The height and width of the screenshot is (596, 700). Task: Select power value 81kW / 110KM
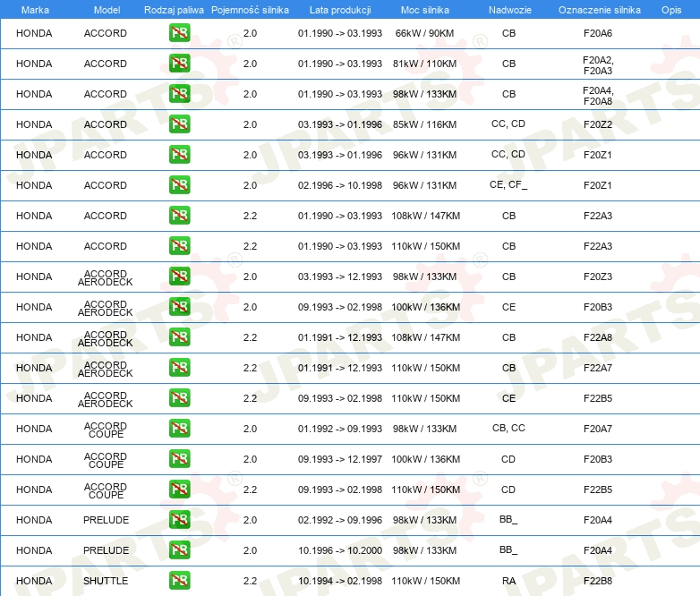(424, 64)
